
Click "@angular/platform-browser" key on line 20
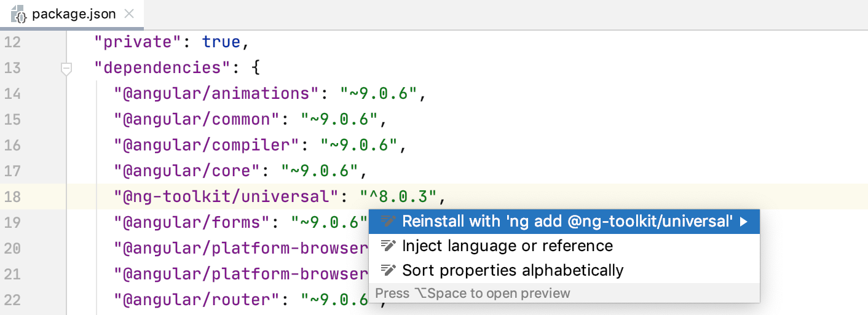tap(241, 248)
